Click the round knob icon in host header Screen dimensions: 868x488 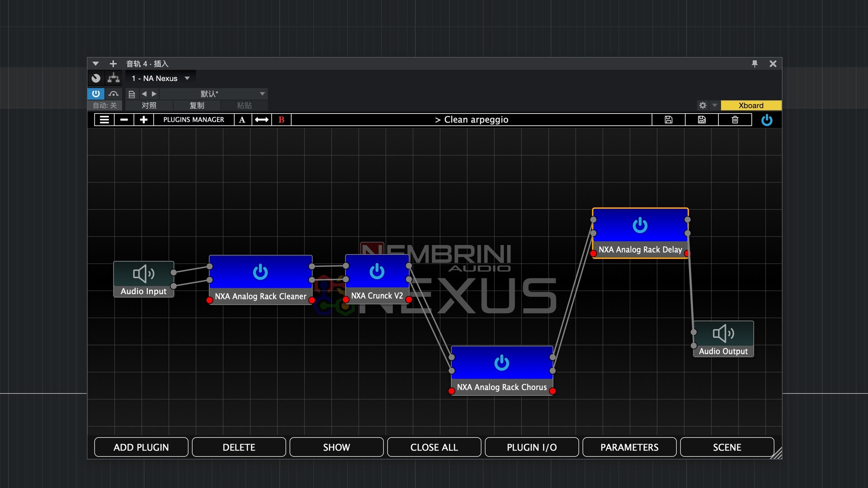96,78
